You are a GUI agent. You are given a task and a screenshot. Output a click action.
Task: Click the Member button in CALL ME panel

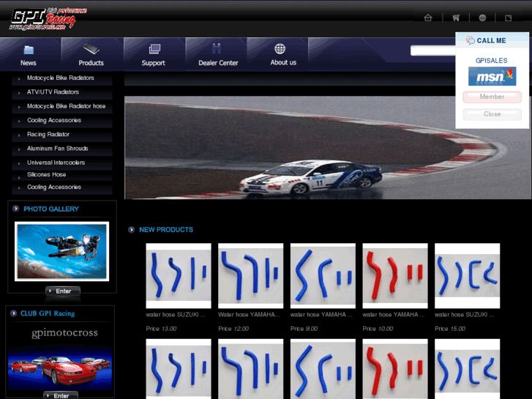(x=492, y=97)
